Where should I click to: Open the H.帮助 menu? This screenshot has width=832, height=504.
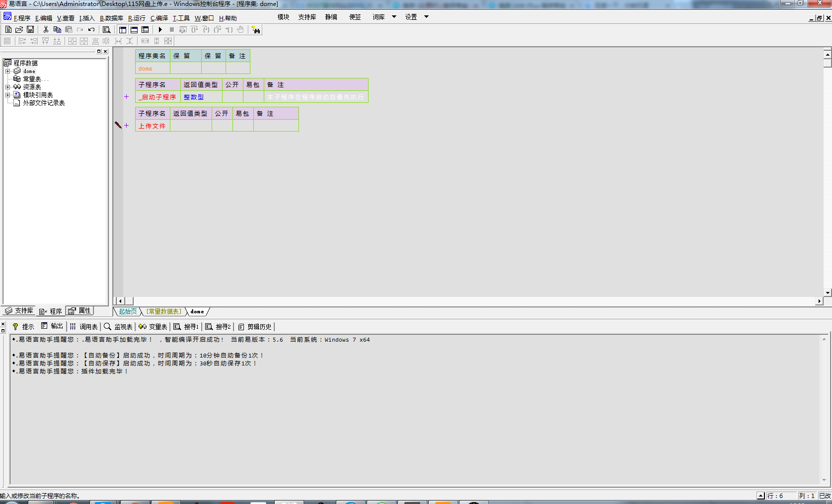[x=228, y=18]
